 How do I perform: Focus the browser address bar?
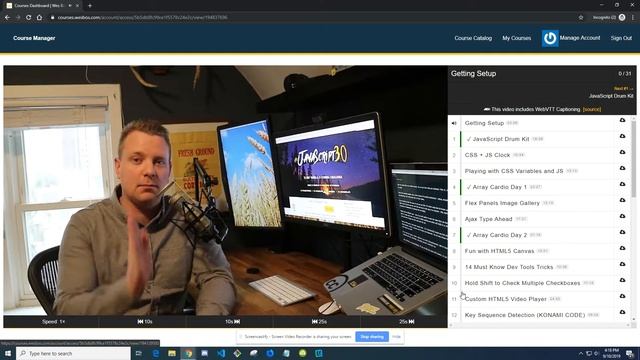pyautogui.click(x=310, y=17)
